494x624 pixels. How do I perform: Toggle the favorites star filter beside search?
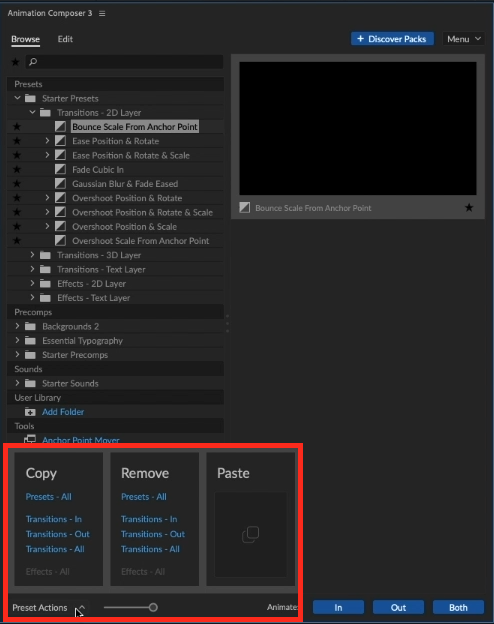pyautogui.click(x=15, y=62)
